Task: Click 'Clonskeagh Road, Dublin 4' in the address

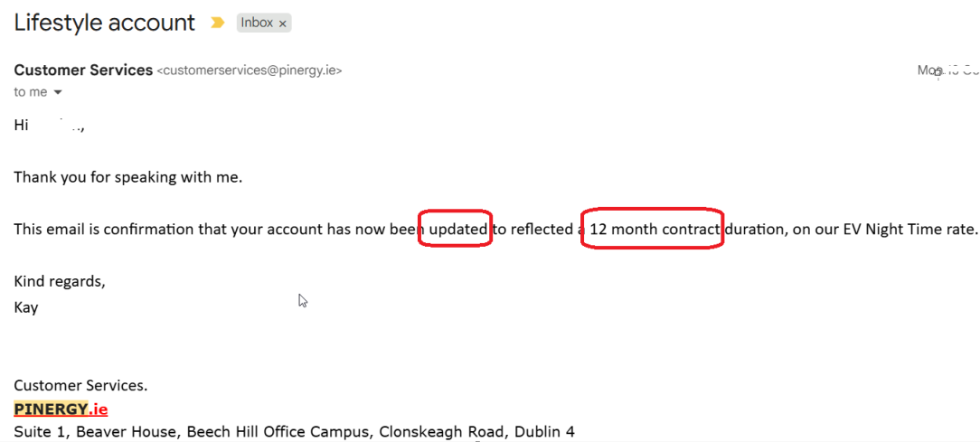Action: tap(476, 432)
